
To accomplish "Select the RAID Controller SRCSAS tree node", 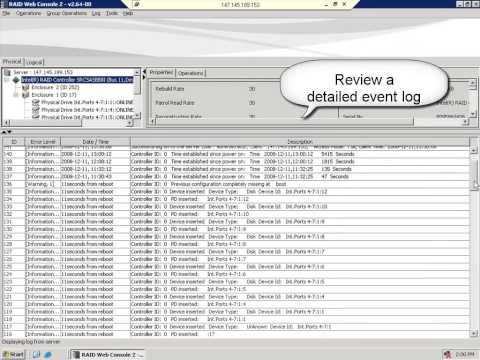I will pos(77,80).
